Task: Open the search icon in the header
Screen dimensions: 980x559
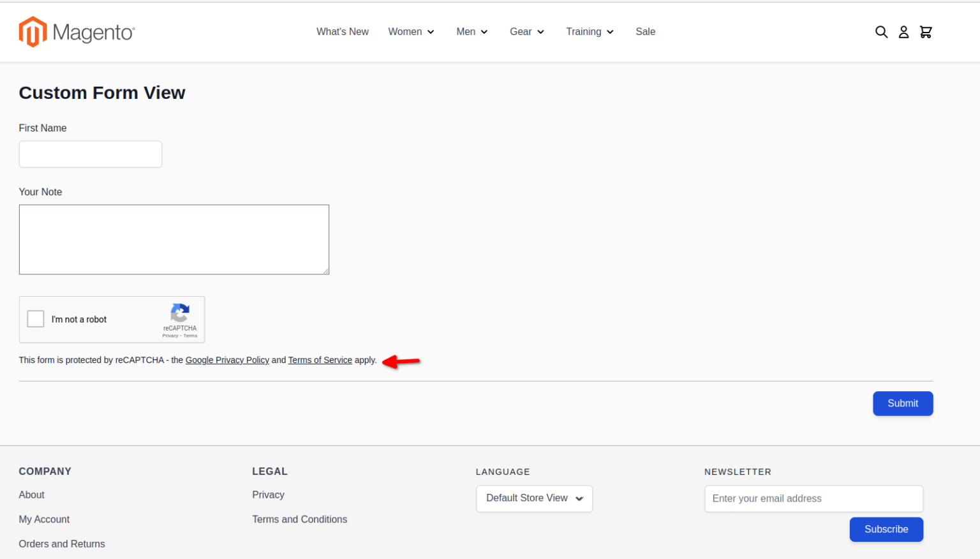Action: click(x=881, y=31)
